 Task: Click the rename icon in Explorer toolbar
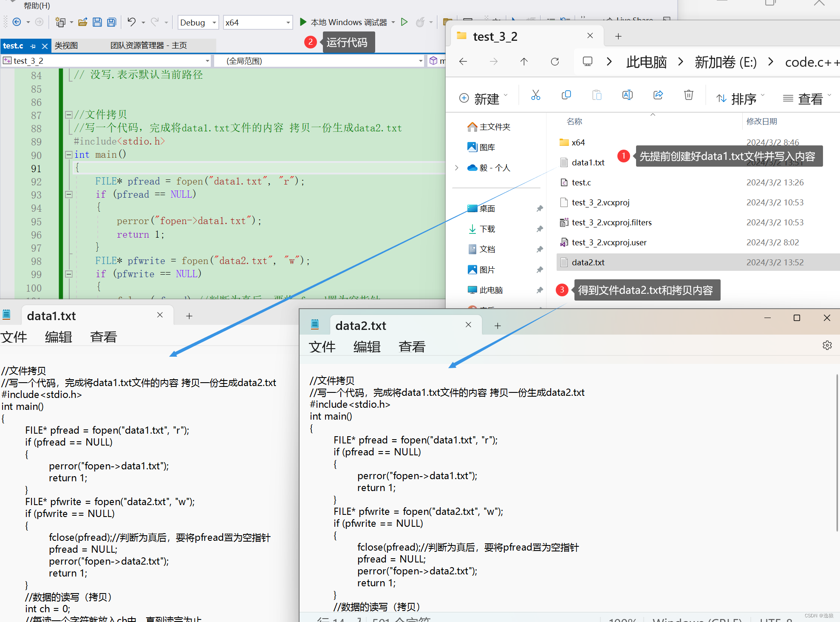pos(627,95)
